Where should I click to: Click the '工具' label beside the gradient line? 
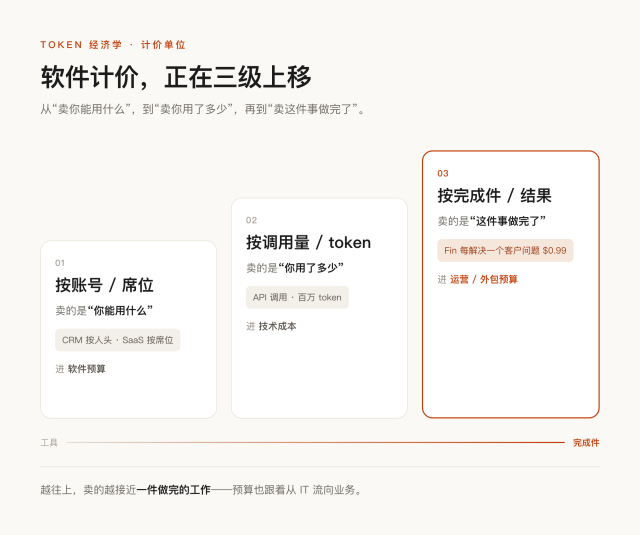point(49,442)
